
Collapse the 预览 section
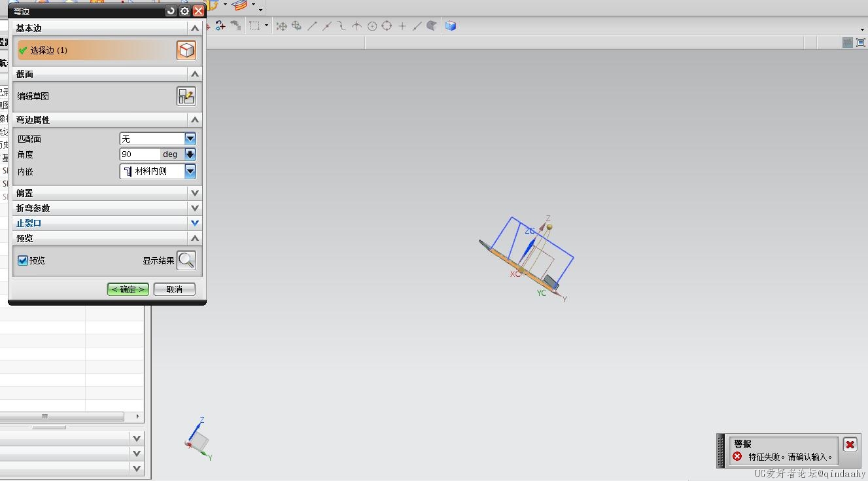194,238
